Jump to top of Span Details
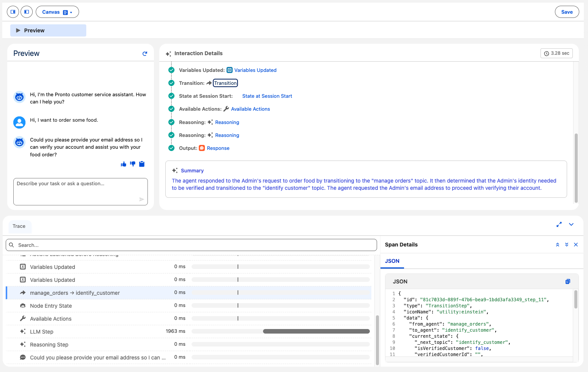The width and height of the screenshot is (588, 372). (x=557, y=245)
